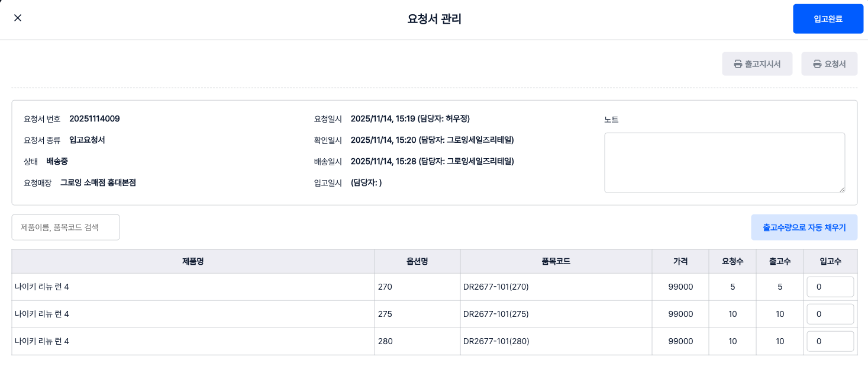868x372 pixels.
Task: Select 입고수 input for size 280
Action: point(830,342)
